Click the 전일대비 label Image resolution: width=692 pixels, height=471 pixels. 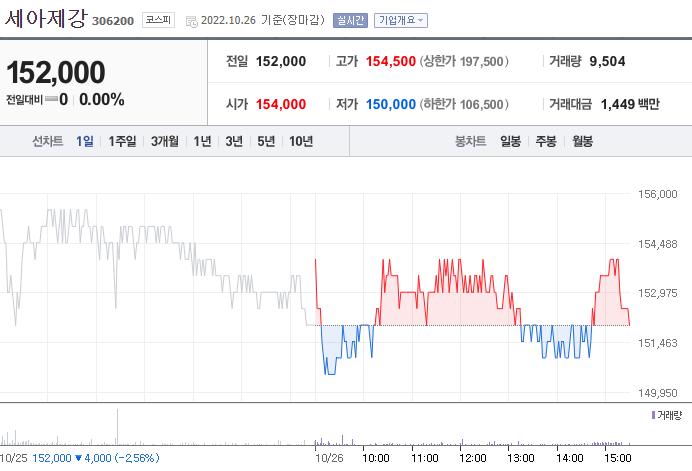[x=24, y=100]
